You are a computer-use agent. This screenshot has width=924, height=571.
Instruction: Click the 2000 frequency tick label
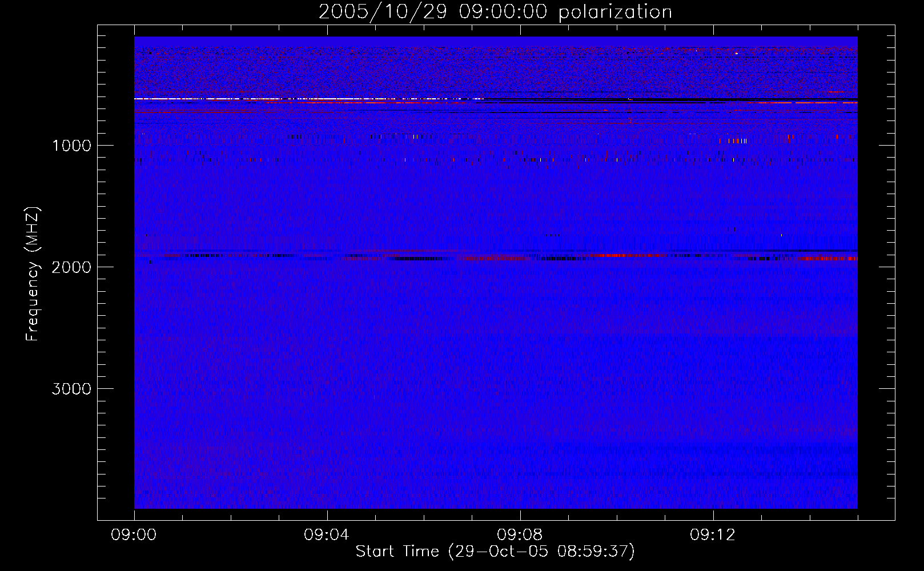coord(71,267)
